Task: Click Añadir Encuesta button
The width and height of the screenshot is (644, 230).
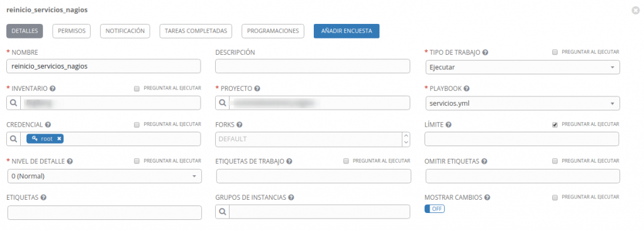Action: (x=347, y=31)
